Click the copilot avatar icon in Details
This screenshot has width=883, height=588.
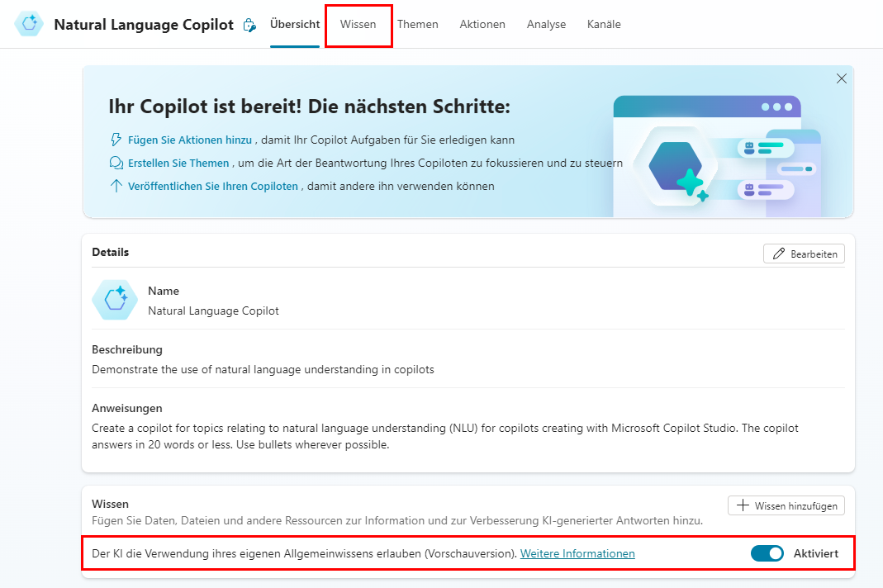tap(115, 300)
